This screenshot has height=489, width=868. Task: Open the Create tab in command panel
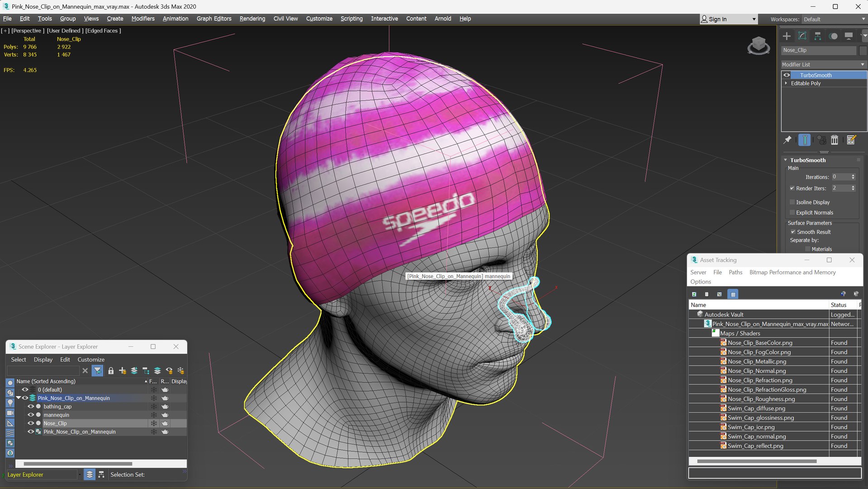(x=787, y=36)
